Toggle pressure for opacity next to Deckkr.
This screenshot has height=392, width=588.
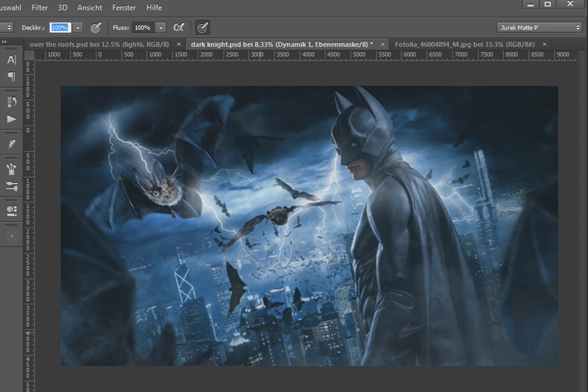96,28
